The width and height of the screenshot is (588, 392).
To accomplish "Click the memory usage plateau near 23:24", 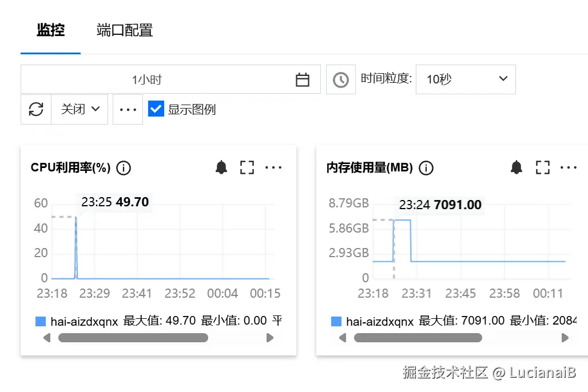I will (x=402, y=221).
